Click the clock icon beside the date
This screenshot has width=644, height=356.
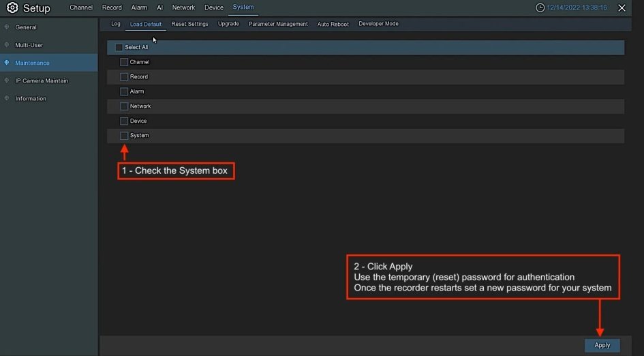click(540, 8)
